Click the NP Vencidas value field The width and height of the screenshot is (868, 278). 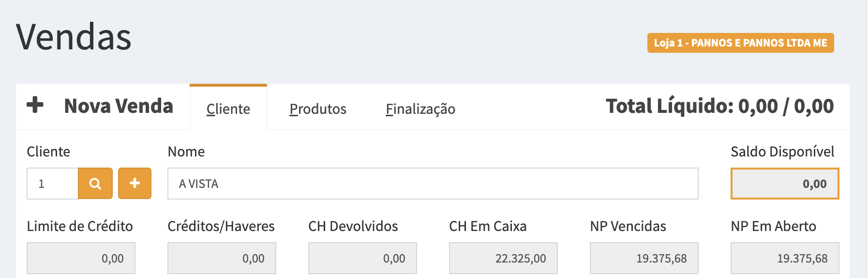pos(644,258)
